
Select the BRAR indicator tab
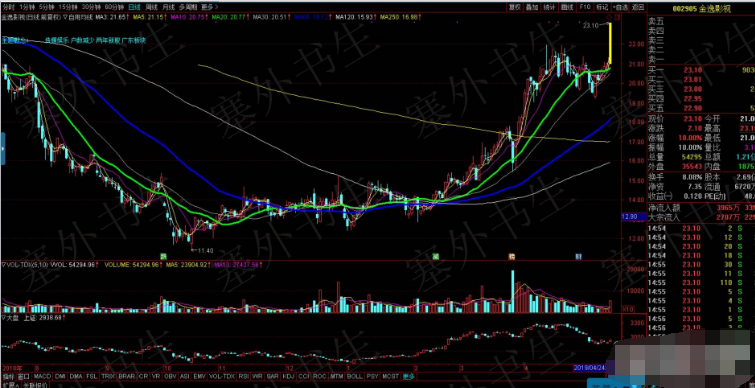127,376
